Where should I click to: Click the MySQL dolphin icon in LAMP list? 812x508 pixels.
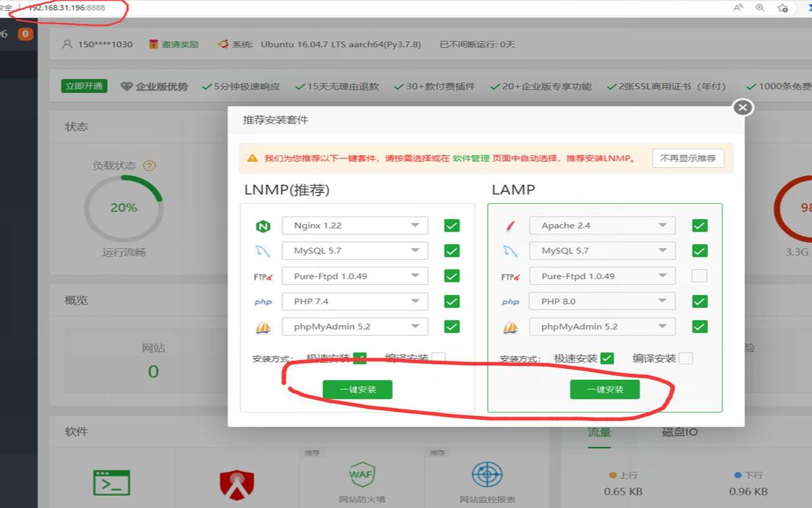(510, 251)
